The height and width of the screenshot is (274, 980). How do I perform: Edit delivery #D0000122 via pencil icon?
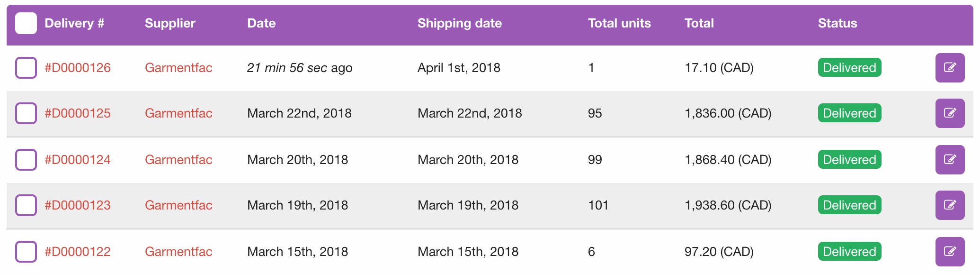950,252
